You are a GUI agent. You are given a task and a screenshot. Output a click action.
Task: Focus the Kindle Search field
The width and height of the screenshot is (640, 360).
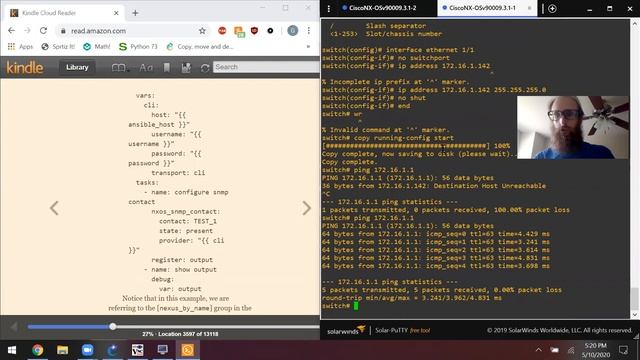[266, 67]
